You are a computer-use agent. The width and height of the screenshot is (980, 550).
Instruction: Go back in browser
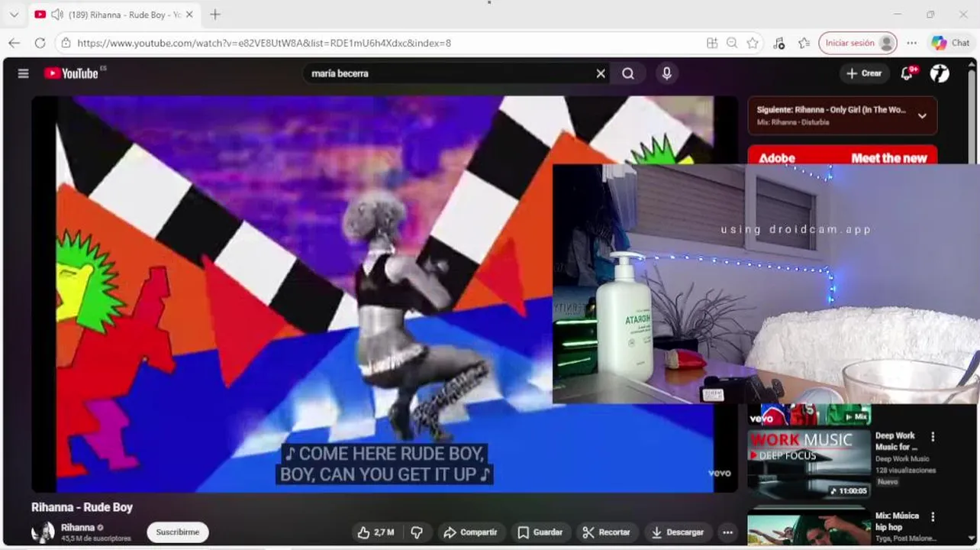[14, 43]
